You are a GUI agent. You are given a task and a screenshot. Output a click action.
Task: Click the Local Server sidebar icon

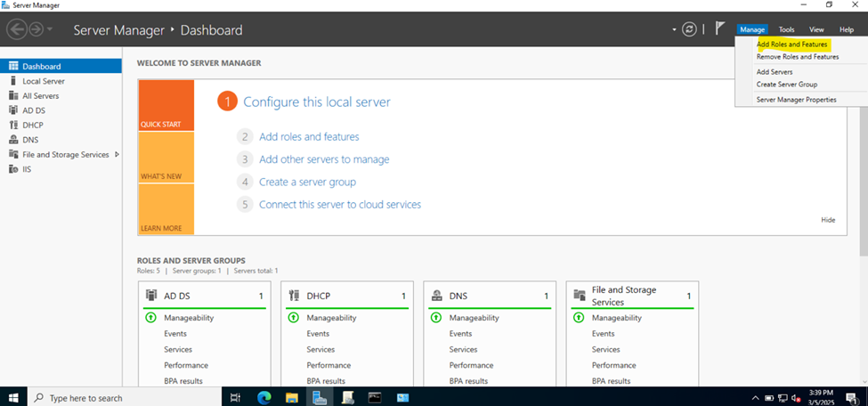(x=13, y=81)
